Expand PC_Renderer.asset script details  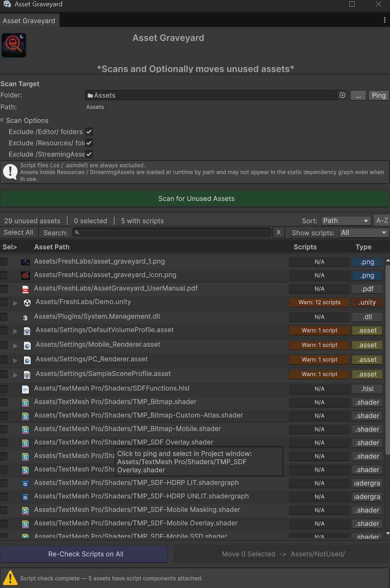(15, 361)
